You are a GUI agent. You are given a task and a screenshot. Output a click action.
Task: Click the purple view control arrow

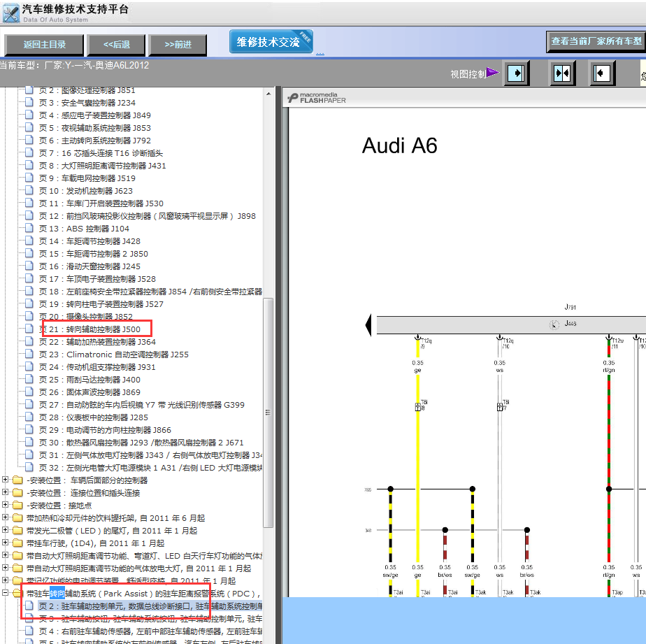click(492, 73)
